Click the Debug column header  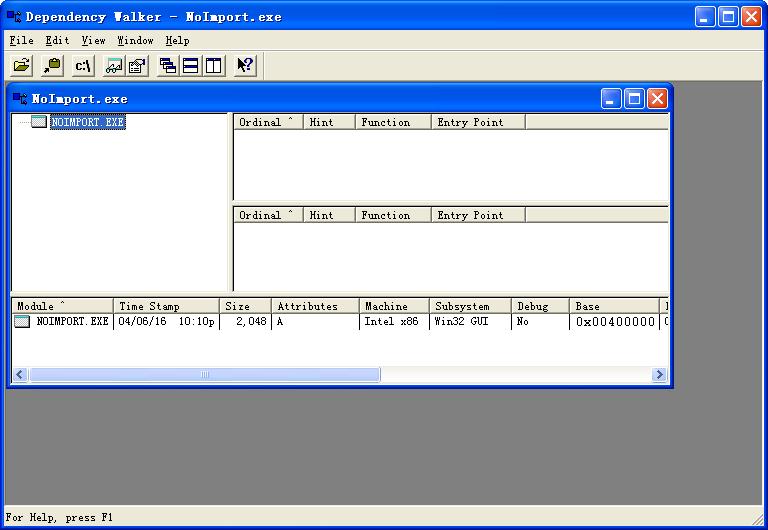click(x=540, y=306)
